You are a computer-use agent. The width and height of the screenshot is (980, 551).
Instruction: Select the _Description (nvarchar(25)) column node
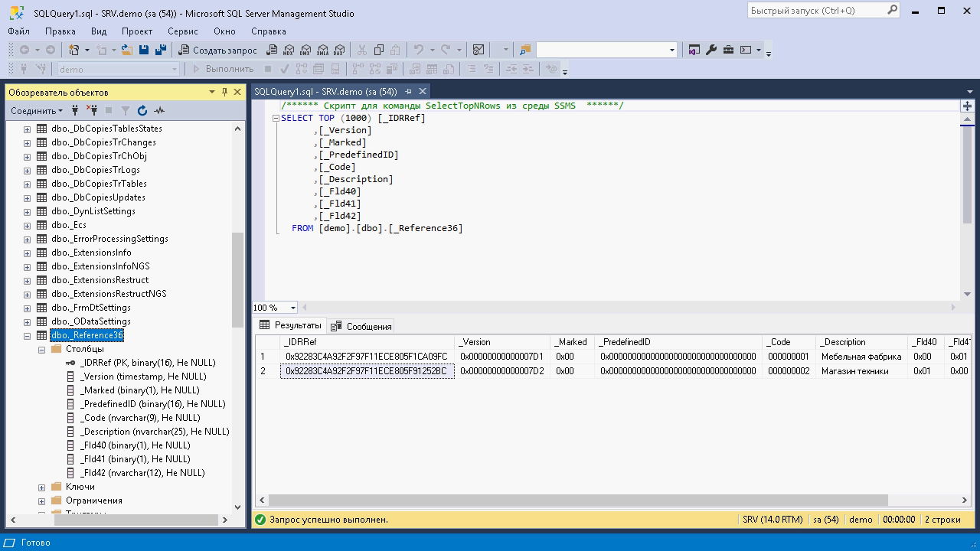coord(147,432)
